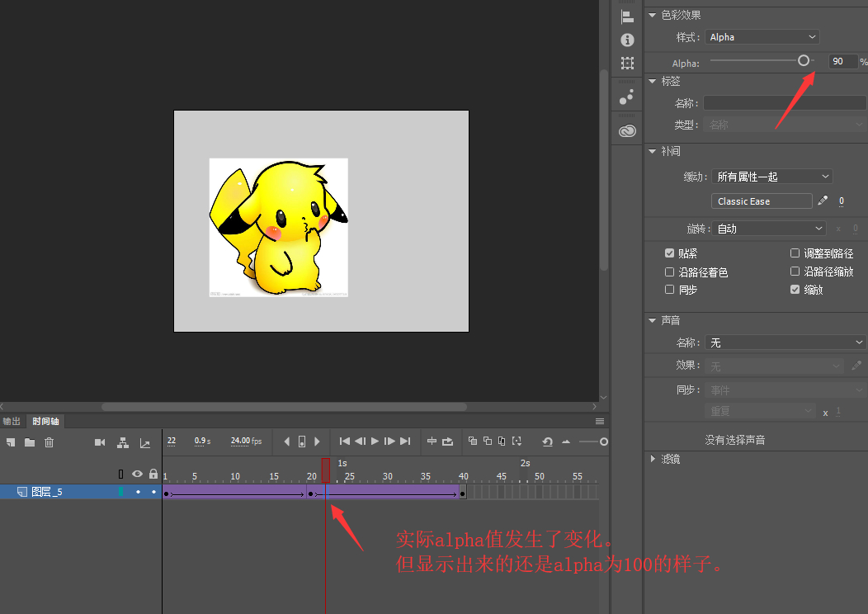Add a new layer folder
Screen dimensions: 868x614
coord(30,442)
